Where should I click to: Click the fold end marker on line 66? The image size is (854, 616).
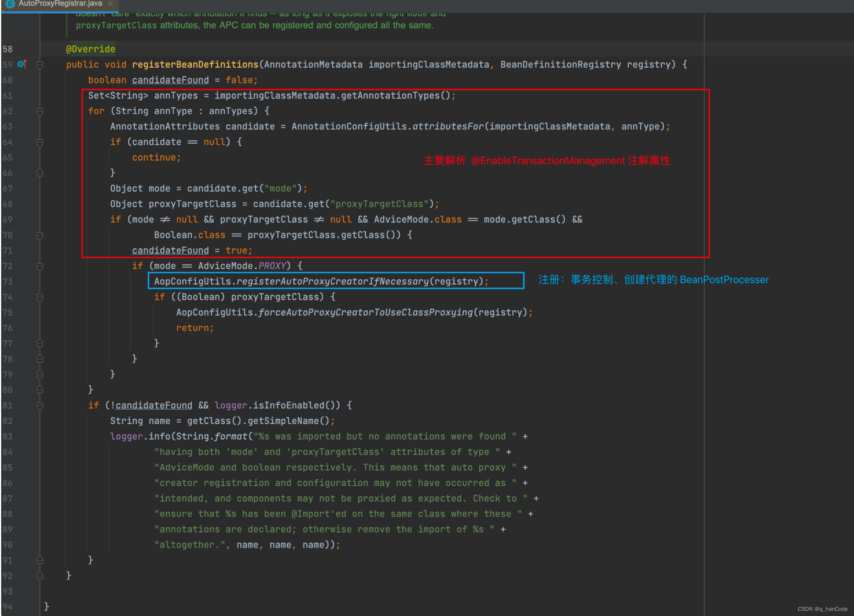pyautogui.click(x=40, y=173)
